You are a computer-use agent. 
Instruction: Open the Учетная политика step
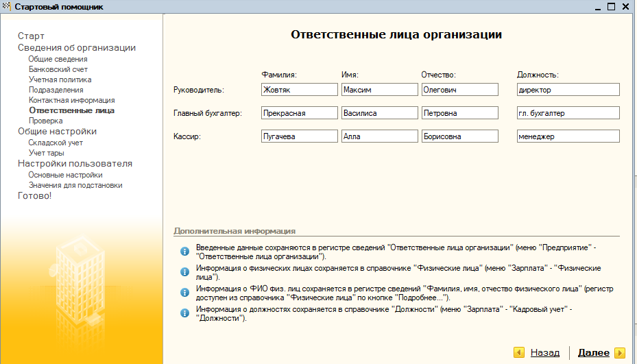tap(60, 80)
